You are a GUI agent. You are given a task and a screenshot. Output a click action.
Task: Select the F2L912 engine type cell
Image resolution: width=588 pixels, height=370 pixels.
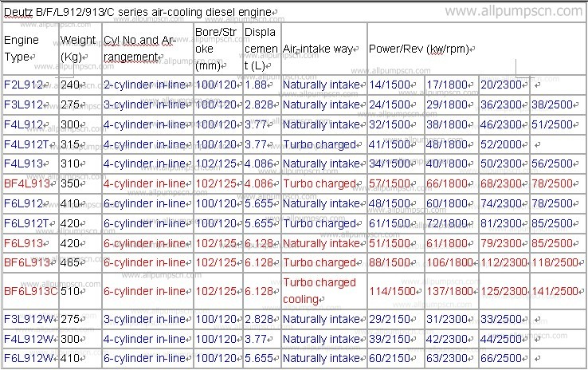click(x=24, y=85)
